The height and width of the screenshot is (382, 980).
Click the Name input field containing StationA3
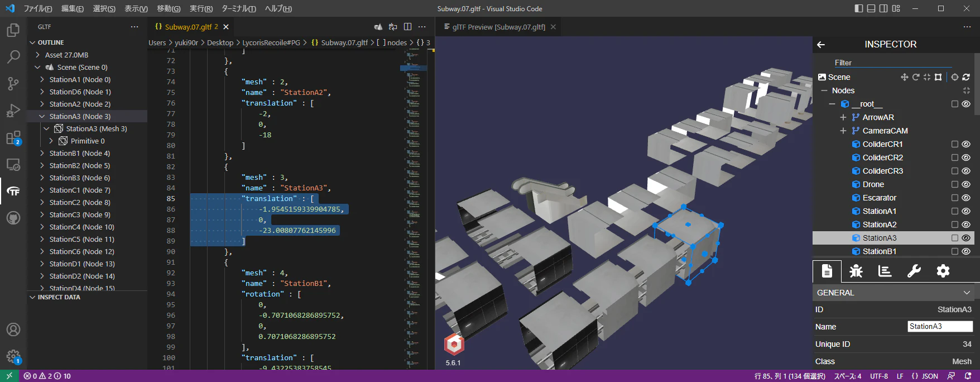940,326
